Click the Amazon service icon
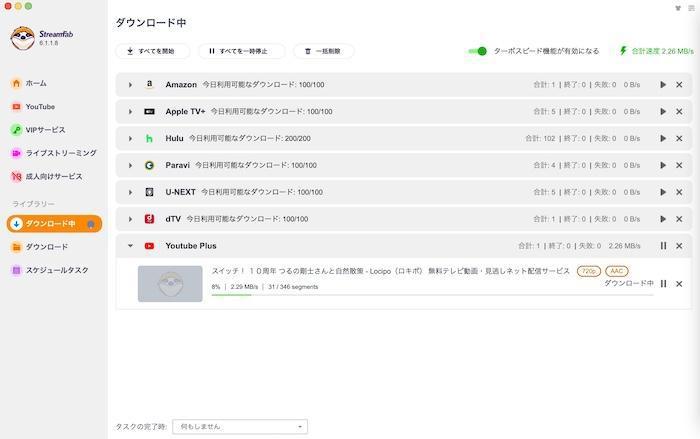 click(x=150, y=84)
